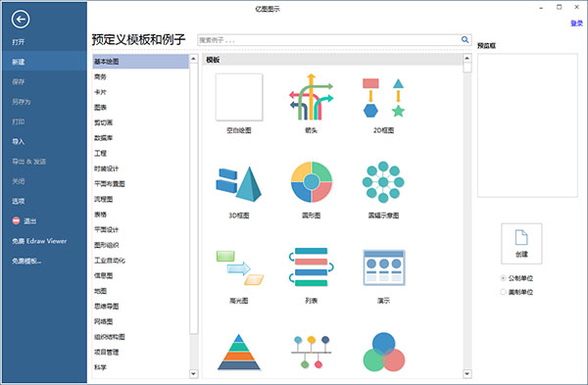588x385 pixels.
Task: Select the Venn circles template icon
Action: click(x=383, y=352)
